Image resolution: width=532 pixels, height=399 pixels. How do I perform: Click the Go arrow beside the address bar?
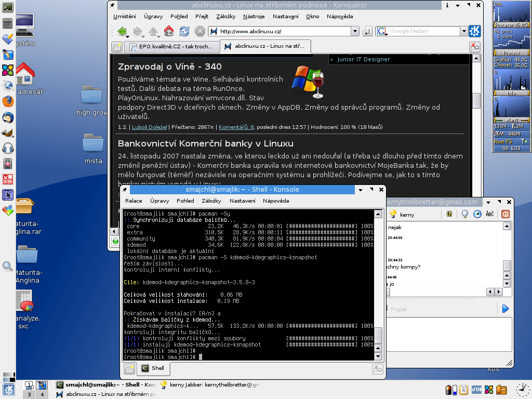(x=366, y=32)
